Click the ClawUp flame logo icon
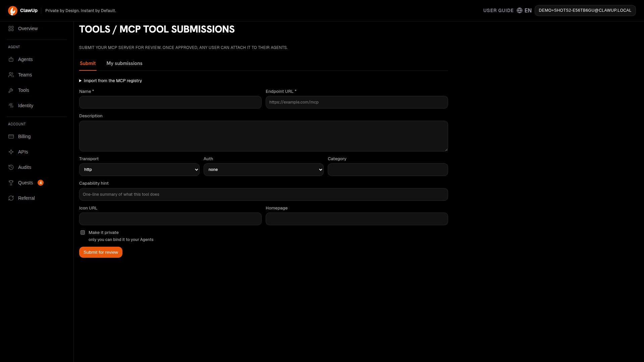 click(13, 11)
